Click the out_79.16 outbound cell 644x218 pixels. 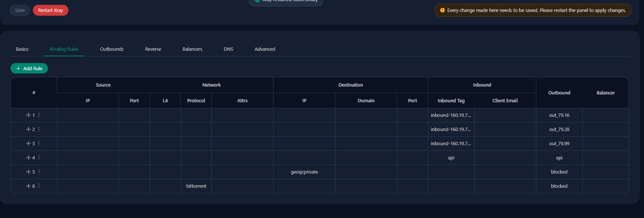(559, 115)
